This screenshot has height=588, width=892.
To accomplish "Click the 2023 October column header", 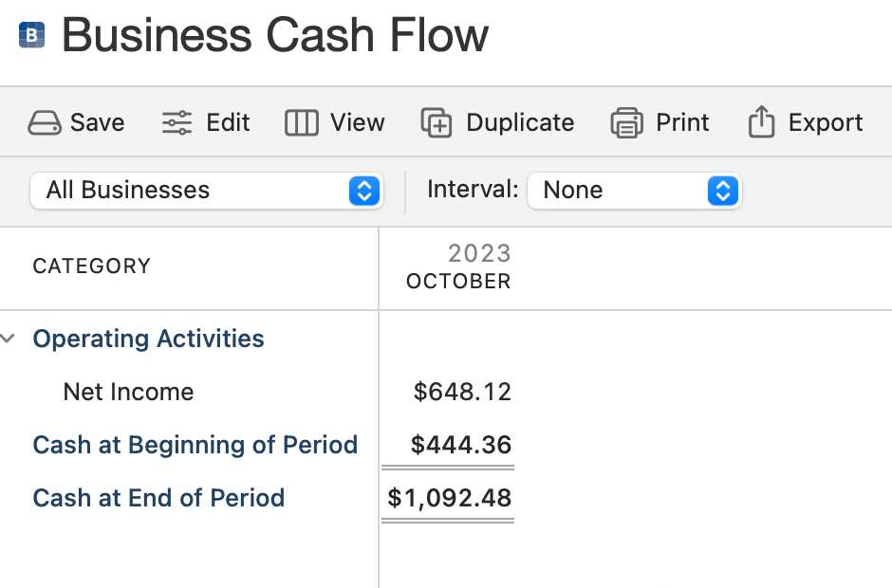I will click(458, 267).
